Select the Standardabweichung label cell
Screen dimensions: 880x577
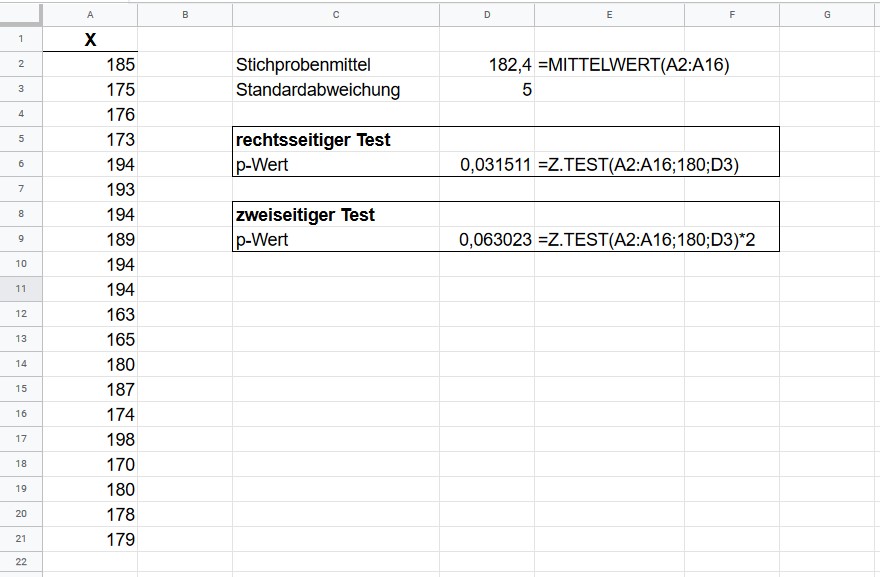(318, 90)
